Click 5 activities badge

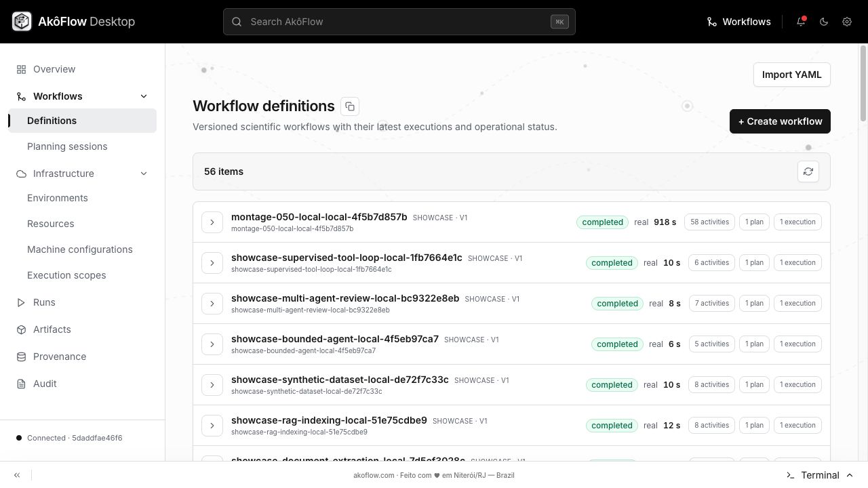[711, 344]
